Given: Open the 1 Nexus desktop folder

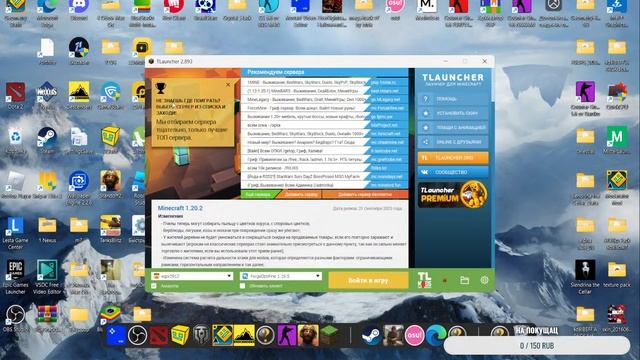Looking at the screenshot, I should tap(47, 230).
